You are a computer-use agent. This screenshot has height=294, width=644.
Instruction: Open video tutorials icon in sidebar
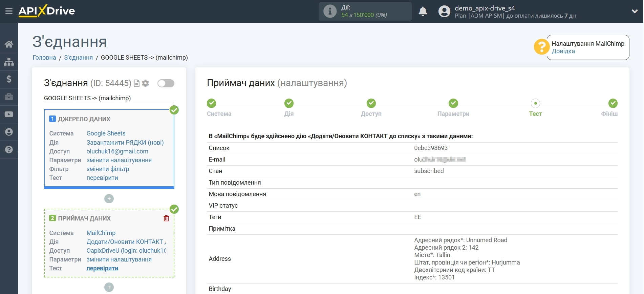pyautogui.click(x=9, y=114)
